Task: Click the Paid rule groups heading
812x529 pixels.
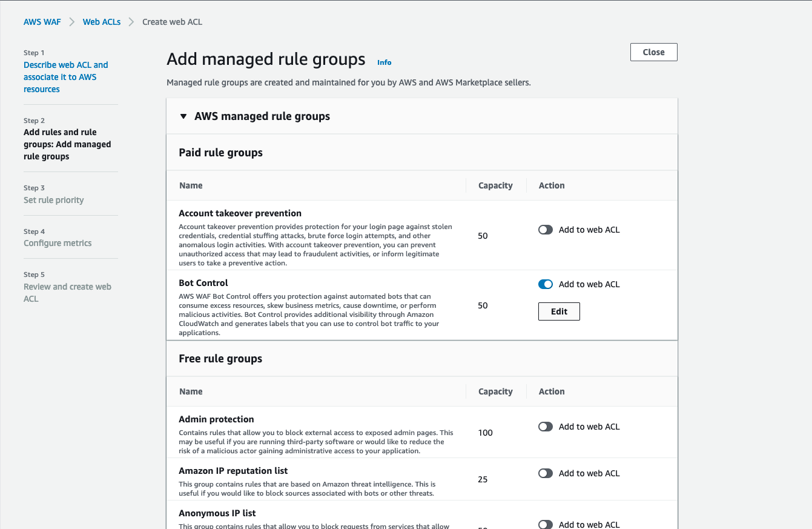Action: [221, 153]
